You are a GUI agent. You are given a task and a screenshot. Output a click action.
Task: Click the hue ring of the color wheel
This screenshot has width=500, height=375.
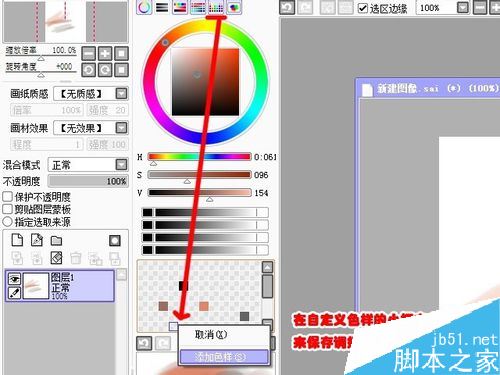tap(262, 82)
